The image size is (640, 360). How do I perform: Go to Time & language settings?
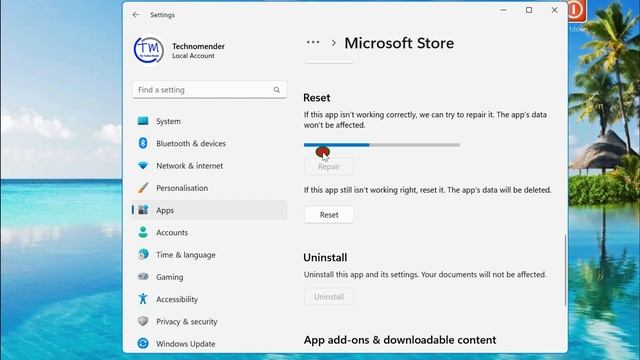pyautogui.click(x=209, y=255)
